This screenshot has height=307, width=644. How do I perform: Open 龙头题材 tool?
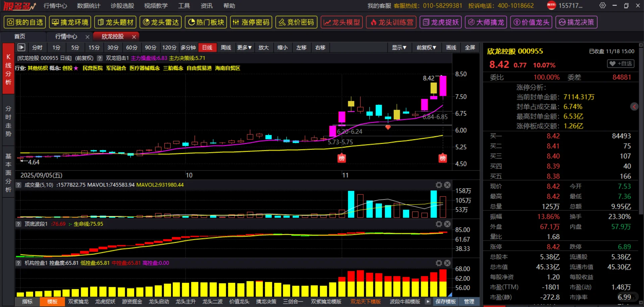pyautogui.click(x=115, y=22)
